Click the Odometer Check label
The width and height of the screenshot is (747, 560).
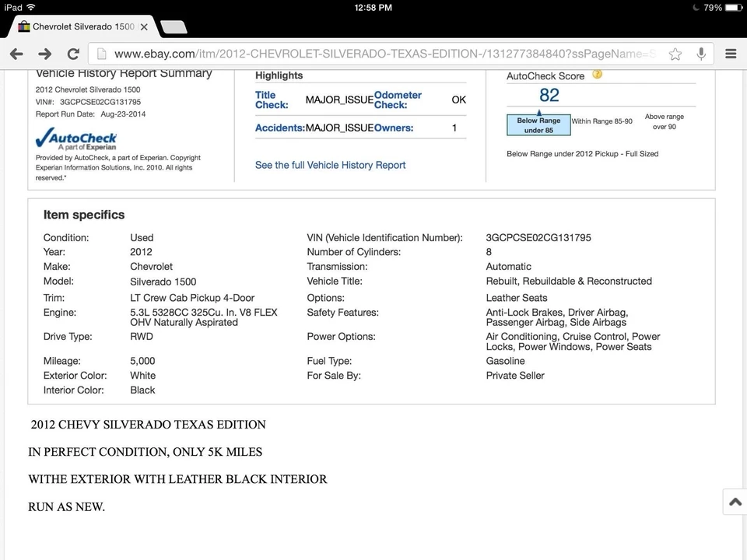(398, 100)
